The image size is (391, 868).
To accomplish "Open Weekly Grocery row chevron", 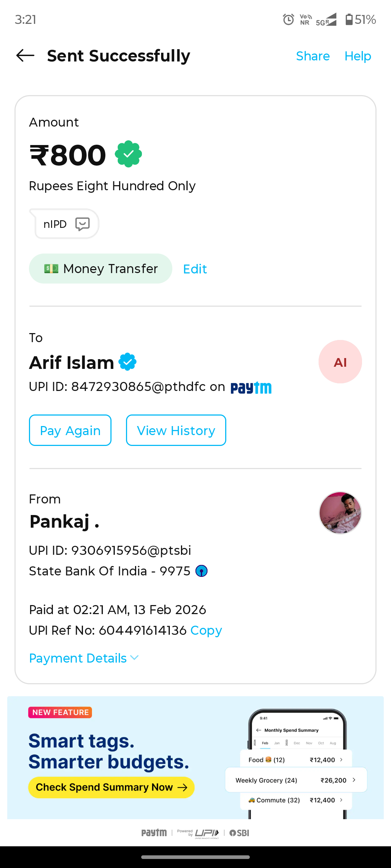I will coord(354,780).
